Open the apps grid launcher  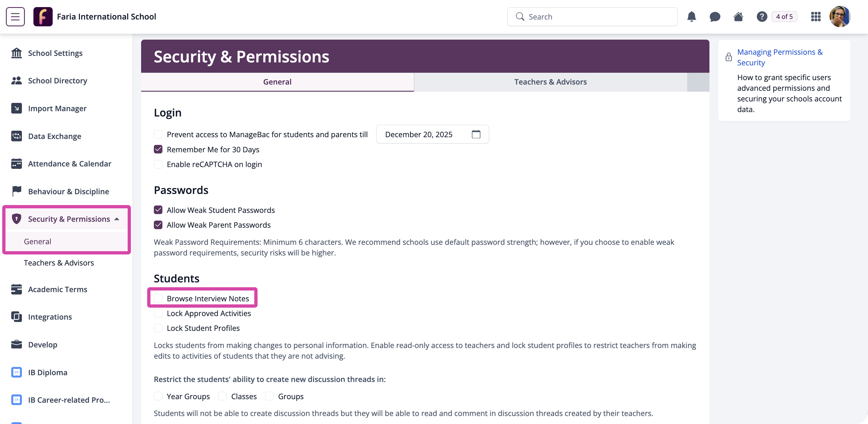coord(816,17)
